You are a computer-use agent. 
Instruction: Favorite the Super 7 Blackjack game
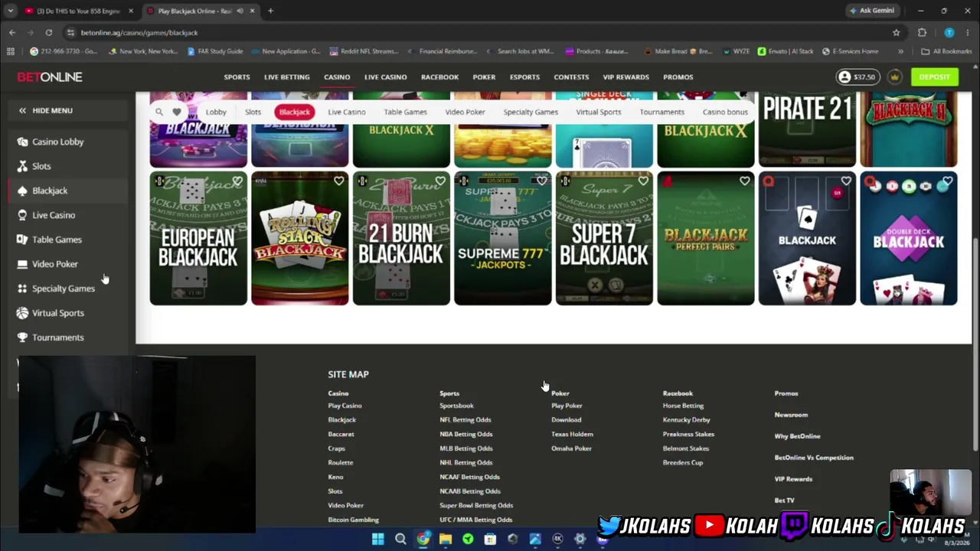click(x=643, y=181)
